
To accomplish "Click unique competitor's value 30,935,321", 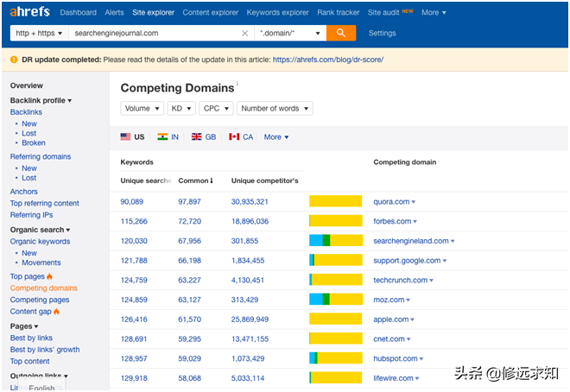I will [250, 202].
